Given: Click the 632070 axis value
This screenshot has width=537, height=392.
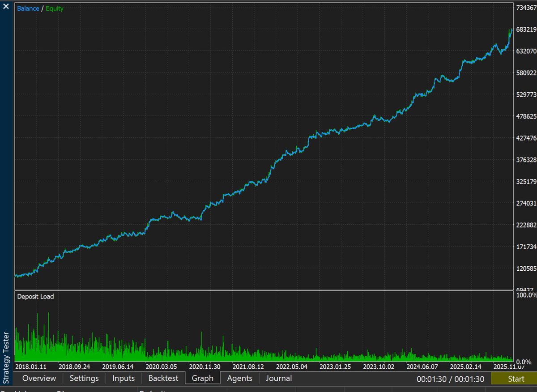Looking at the screenshot, I should (526, 51).
